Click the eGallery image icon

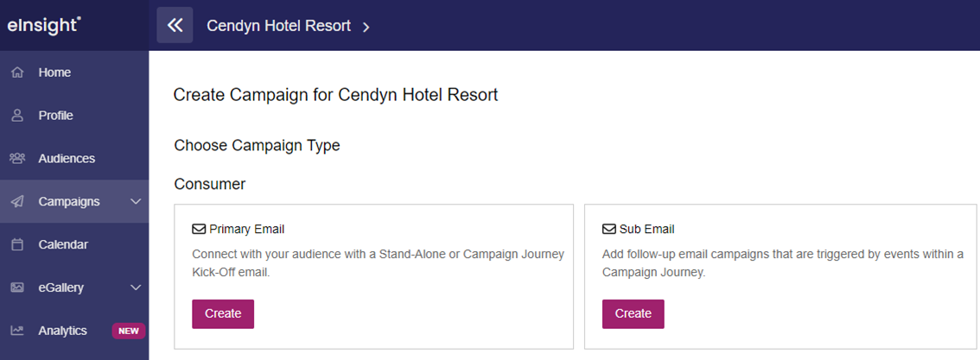[17, 287]
